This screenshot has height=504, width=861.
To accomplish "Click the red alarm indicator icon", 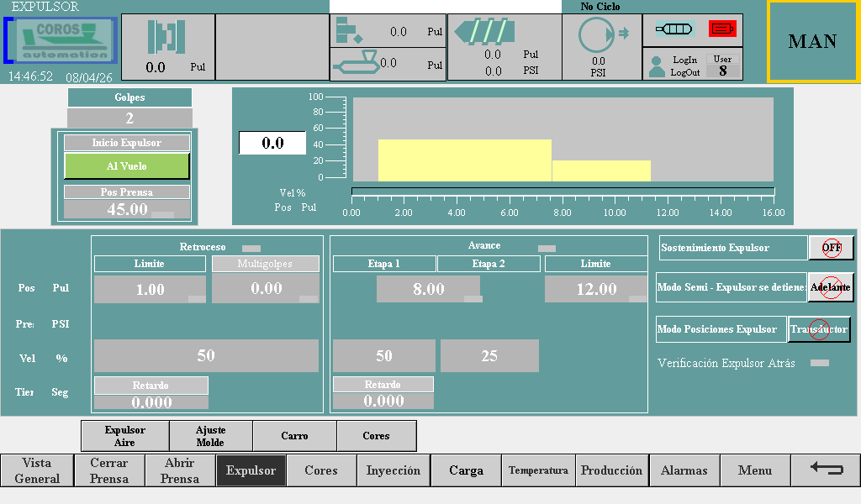I will (x=722, y=29).
